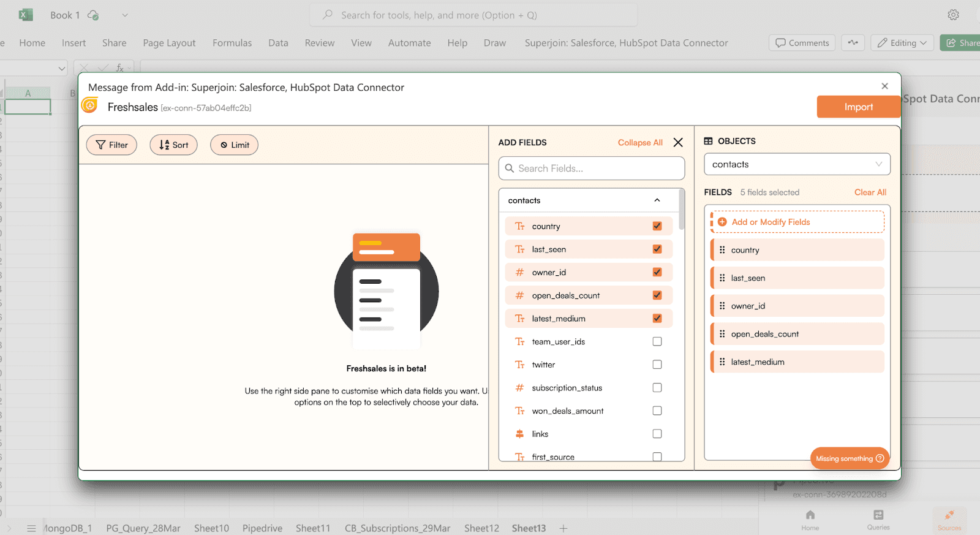980x535 pixels.
Task: Open Sources in the Superjoin side pane
Action: 949,519
